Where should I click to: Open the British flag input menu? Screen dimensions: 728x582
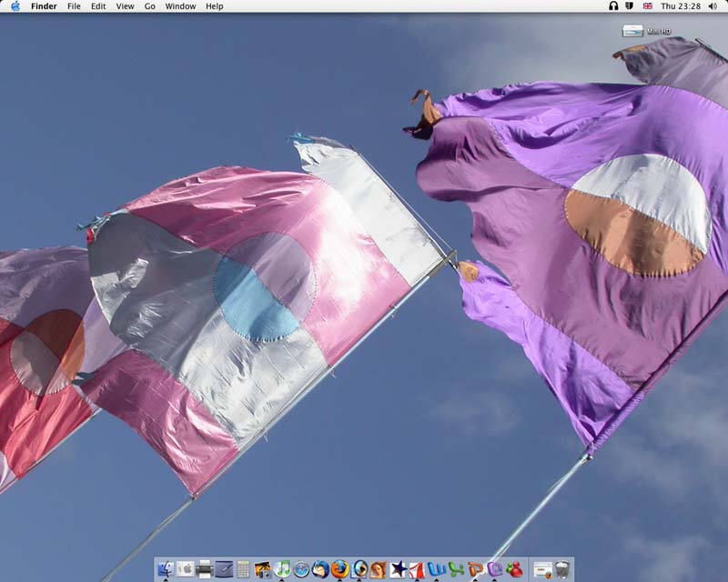[647, 6]
